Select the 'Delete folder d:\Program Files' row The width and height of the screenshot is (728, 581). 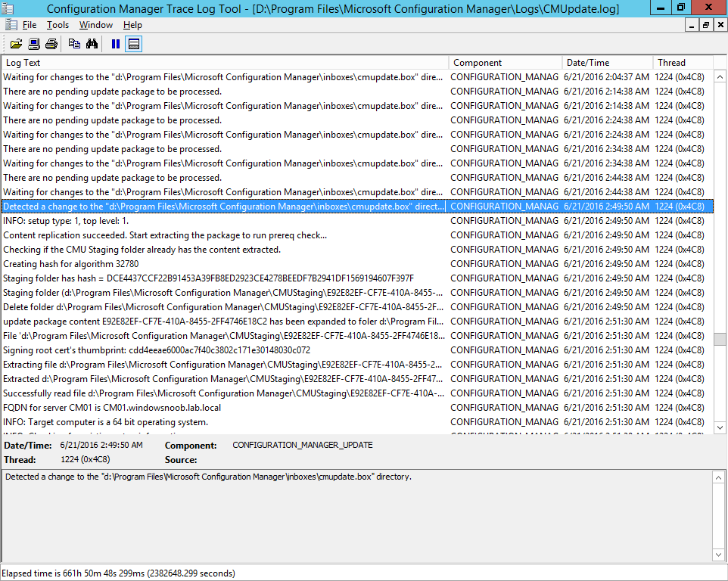coord(357,307)
